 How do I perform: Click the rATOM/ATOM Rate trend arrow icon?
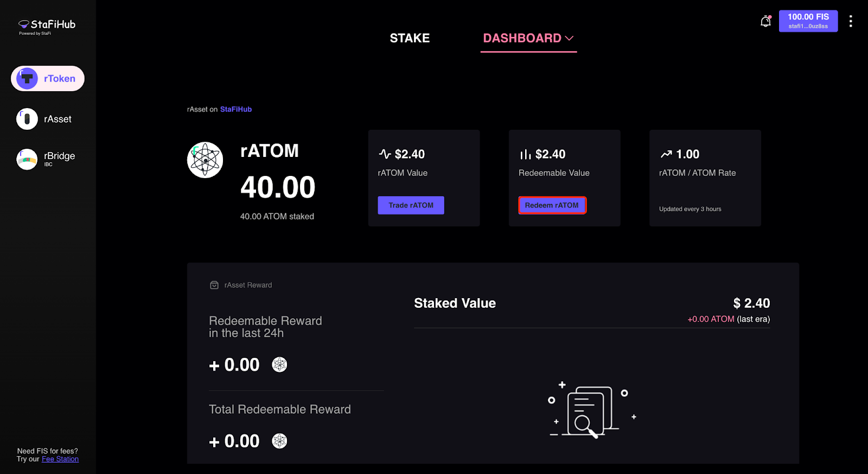[x=666, y=154]
